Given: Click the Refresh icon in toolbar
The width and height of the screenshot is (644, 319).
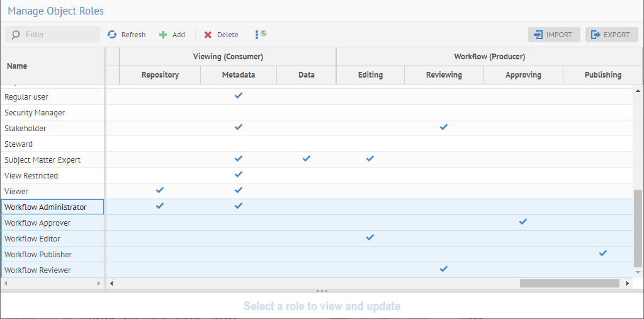Looking at the screenshot, I should point(112,35).
